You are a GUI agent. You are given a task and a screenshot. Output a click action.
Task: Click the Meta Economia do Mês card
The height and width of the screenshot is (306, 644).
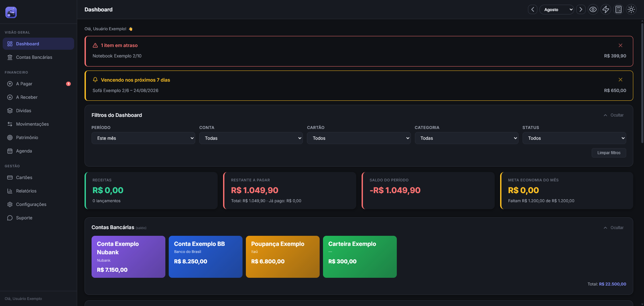pyautogui.click(x=567, y=190)
